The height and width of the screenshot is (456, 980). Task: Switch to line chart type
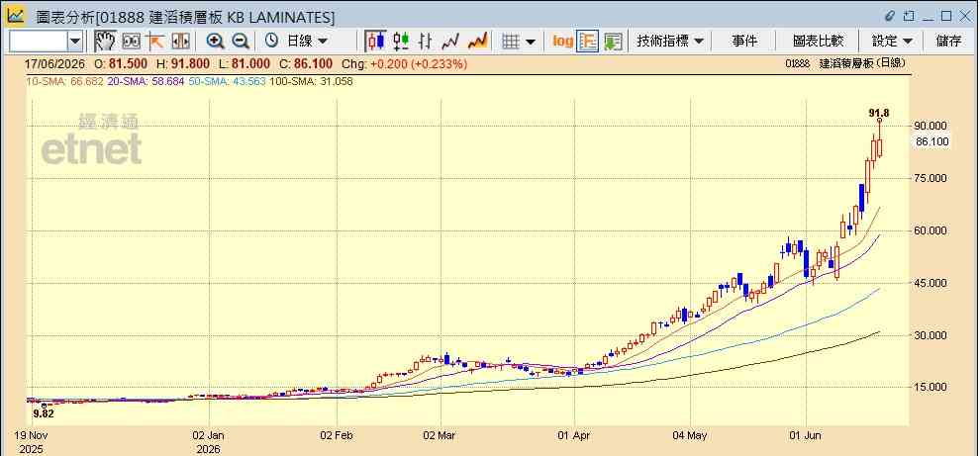click(450, 42)
